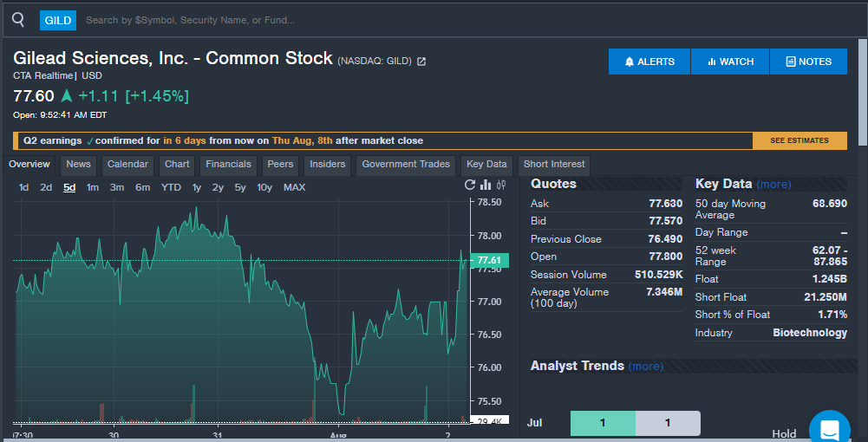868x442 pixels.
Task: Select the 10y chart range
Action: click(264, 187)
